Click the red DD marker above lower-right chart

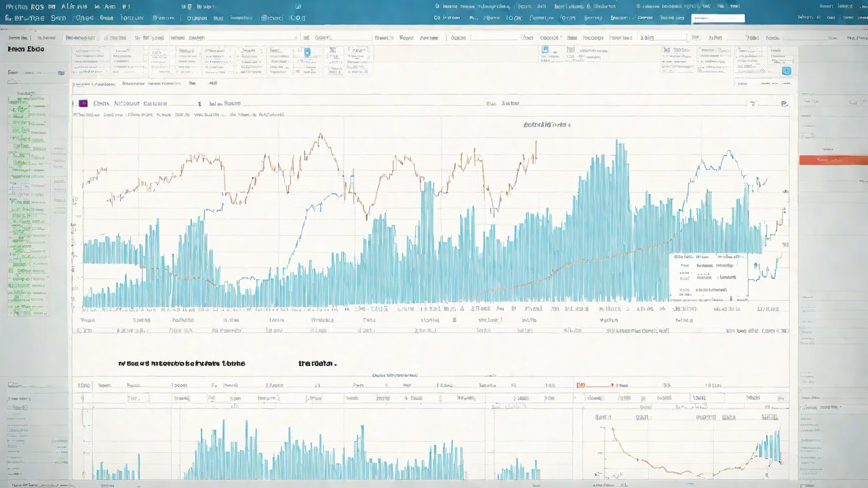tap(580, 385)
